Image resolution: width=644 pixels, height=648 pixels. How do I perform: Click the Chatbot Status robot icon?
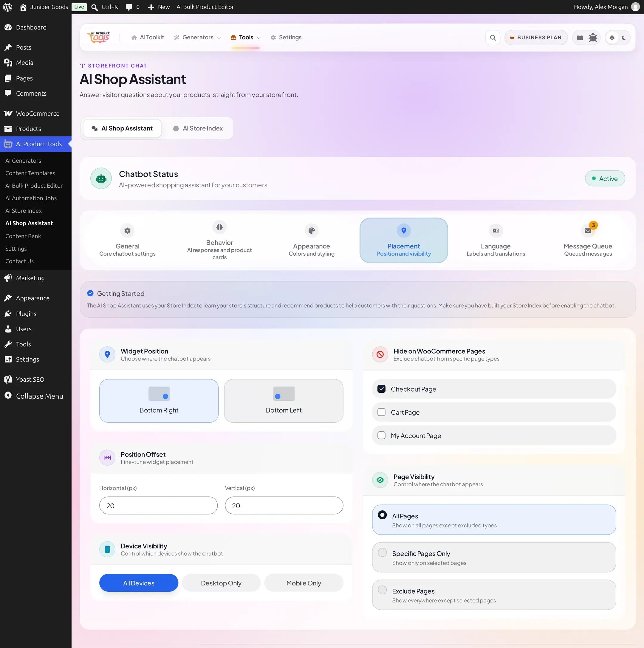tap(101, 178)
